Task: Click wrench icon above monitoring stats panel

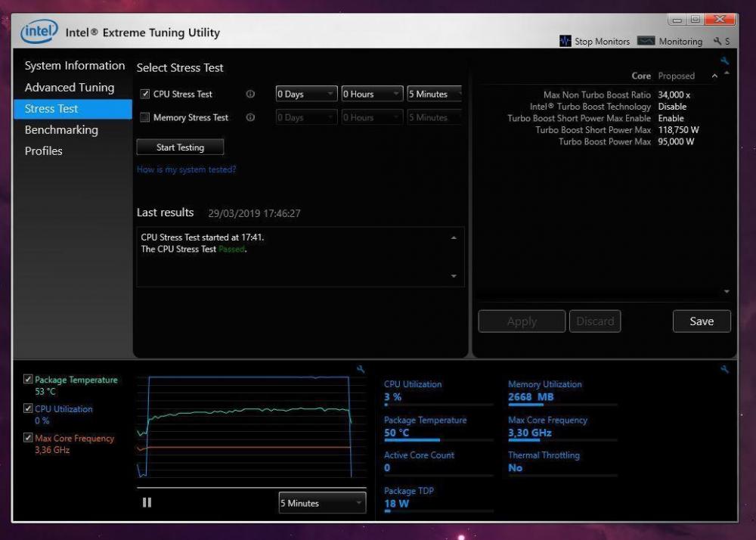Action: 724,369
